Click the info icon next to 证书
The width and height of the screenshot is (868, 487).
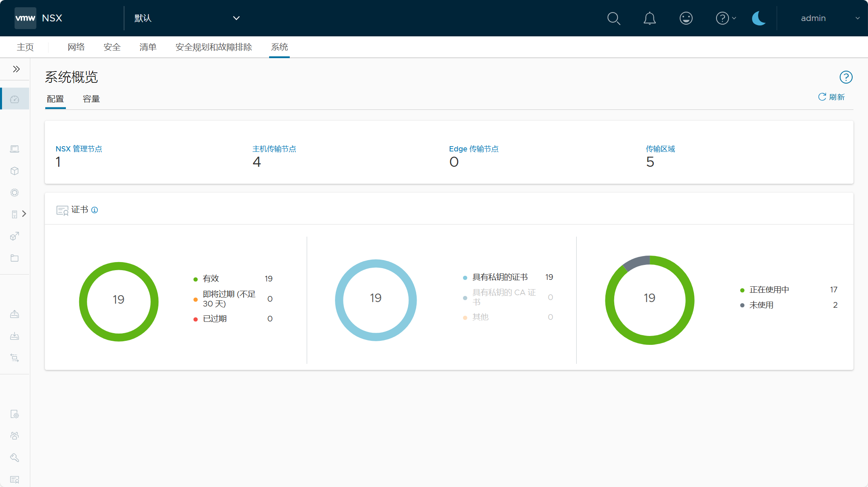click(x=95, y=210)
